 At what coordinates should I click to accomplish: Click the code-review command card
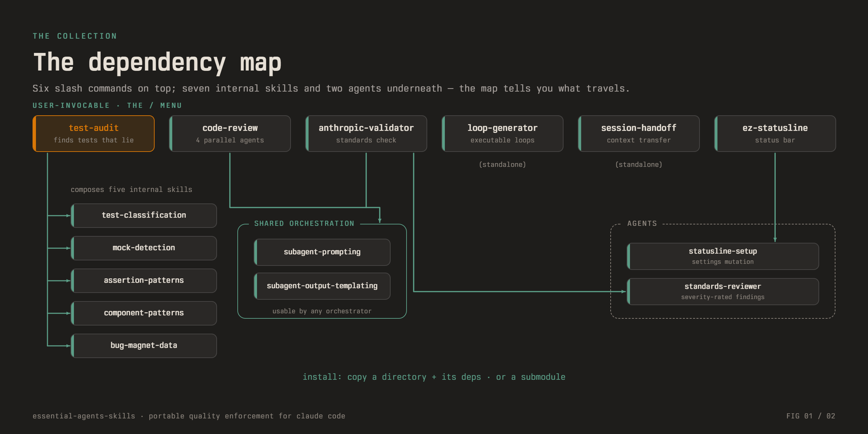tap(230, 134)
